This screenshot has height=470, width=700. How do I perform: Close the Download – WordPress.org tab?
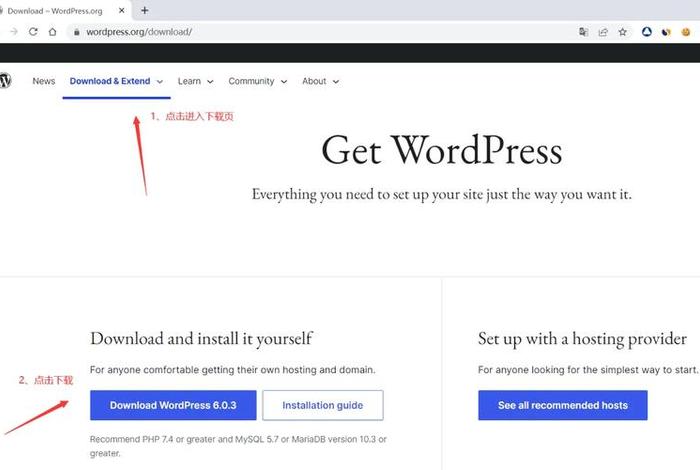(x=121, y=10)
